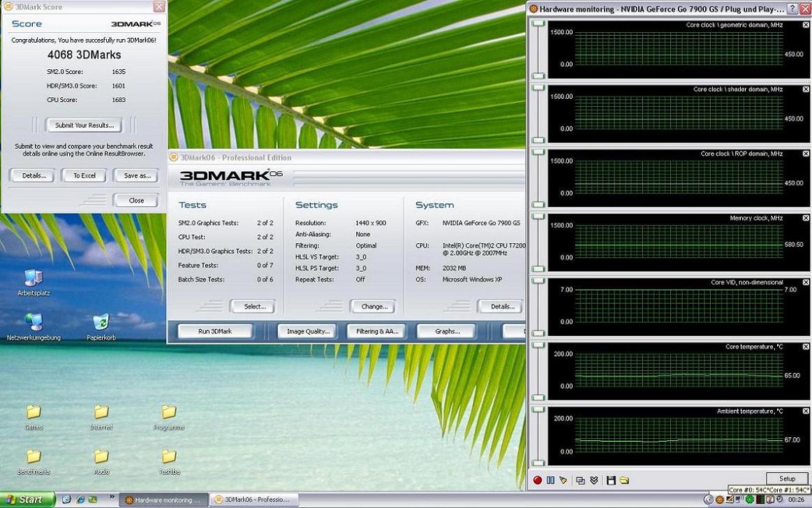Open the Graphs dialog in 3DMark06
This screenshot has height=508, width=812.
[447, 331]
